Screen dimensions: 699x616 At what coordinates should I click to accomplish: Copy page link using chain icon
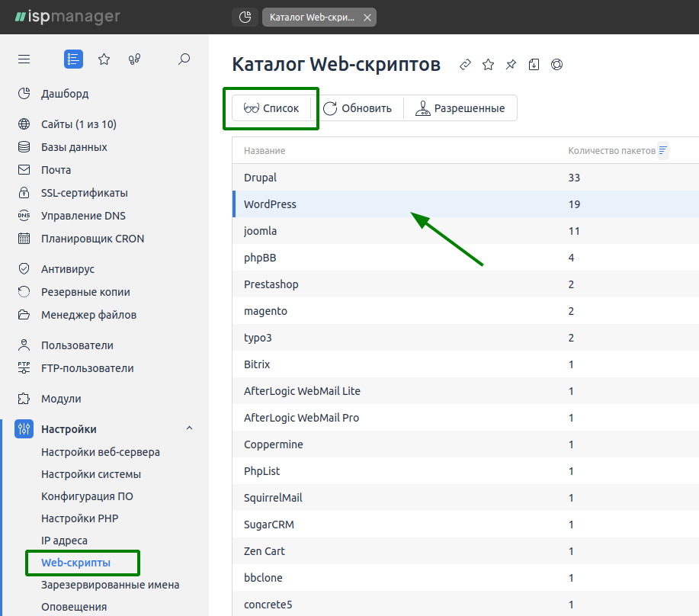465,65
